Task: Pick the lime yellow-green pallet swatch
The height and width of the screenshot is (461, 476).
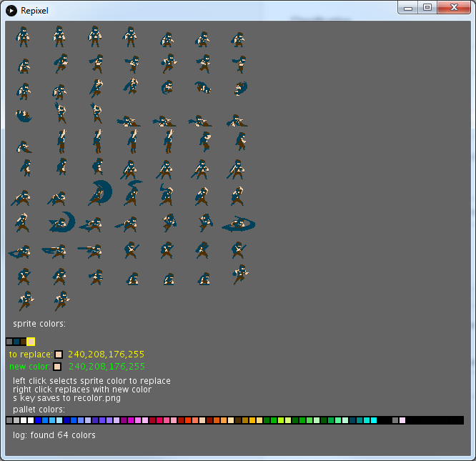Action: coord(281,420)
